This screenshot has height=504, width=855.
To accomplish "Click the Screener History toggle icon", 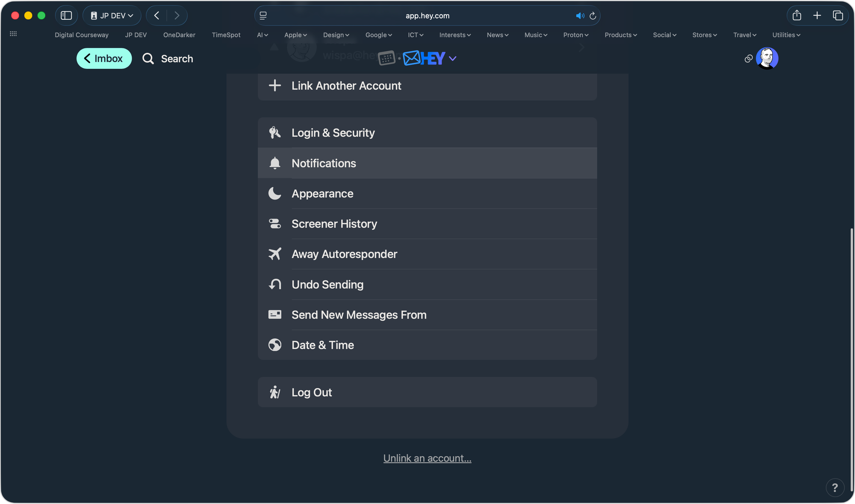I will coord(274,224).
